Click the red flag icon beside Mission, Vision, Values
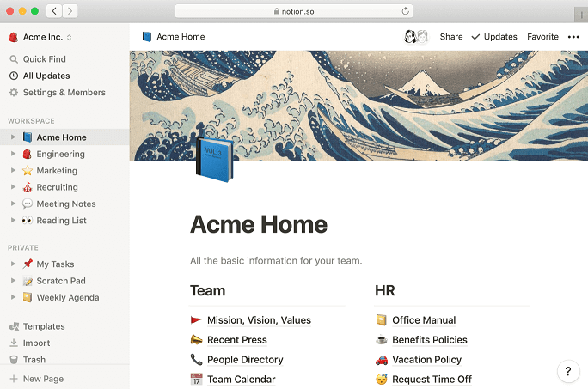The image size is (588, 389). point(196,320)
